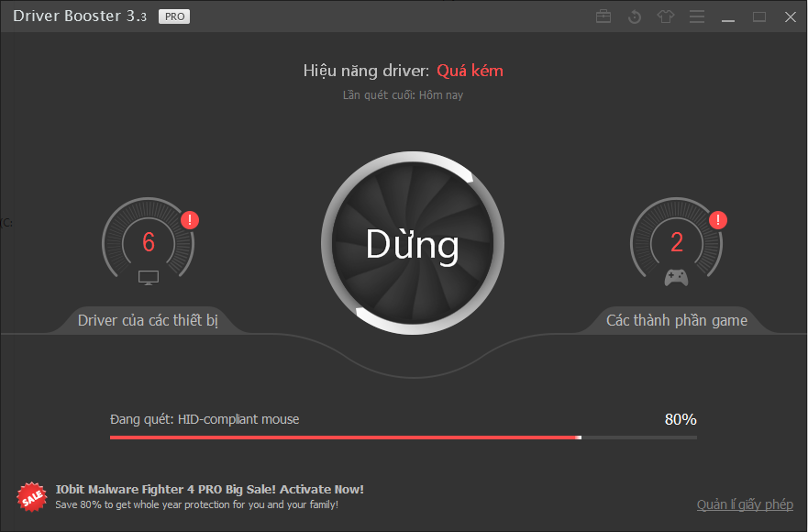Open the device drivers gauge showing 6
Image resolution: width=808 pixels, height=532 pixels.
pyautogui.click(x=149, y=241)
